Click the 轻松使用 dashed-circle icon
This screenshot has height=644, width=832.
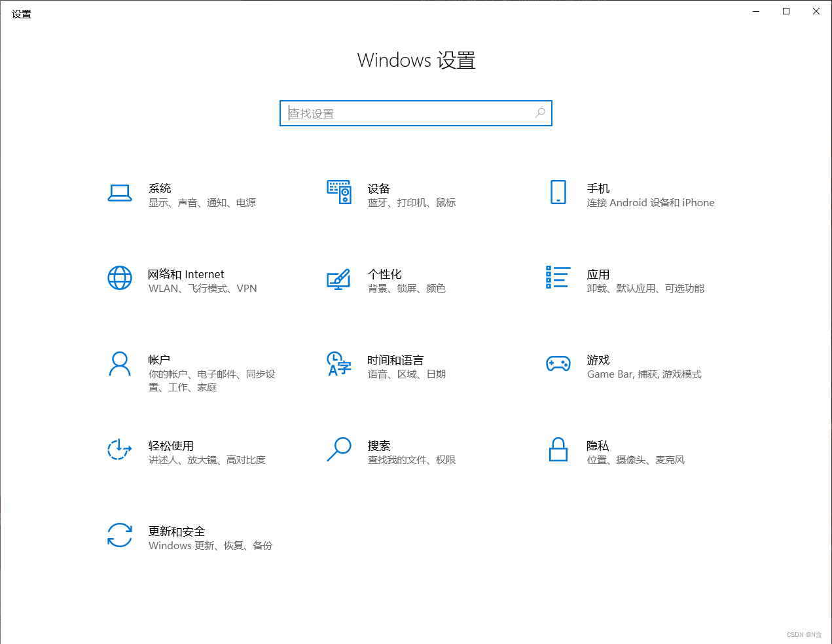coord(120,450)
